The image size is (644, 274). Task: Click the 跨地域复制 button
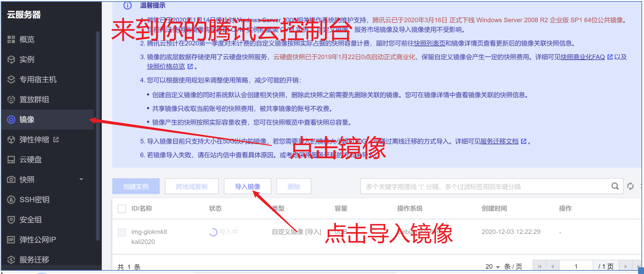click(x=191, y=186)
